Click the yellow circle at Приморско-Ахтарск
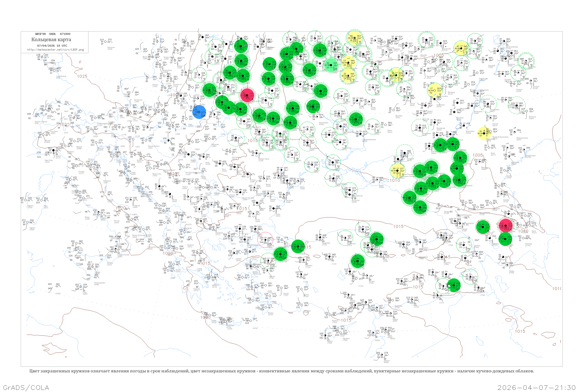588x392 pixels. [x=397, y=171]
